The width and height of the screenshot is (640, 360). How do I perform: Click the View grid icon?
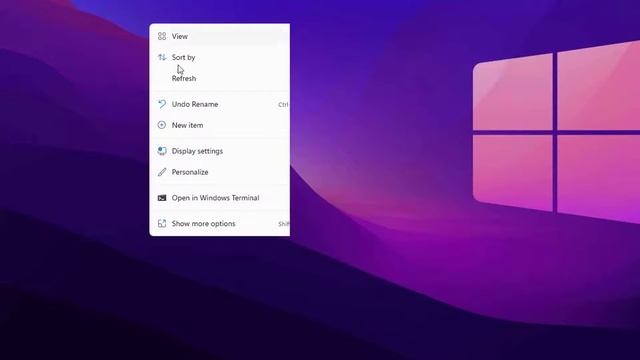click(x=162, y=36)
